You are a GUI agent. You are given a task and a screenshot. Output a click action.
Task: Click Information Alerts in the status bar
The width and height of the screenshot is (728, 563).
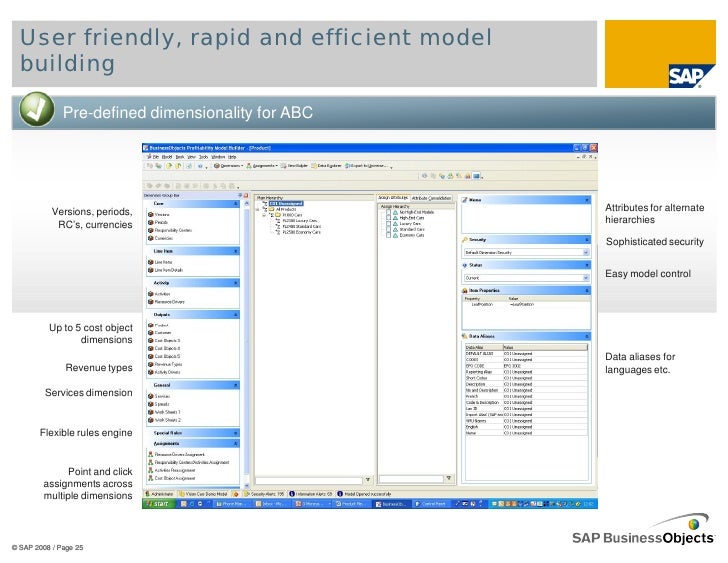pos(311,494)
